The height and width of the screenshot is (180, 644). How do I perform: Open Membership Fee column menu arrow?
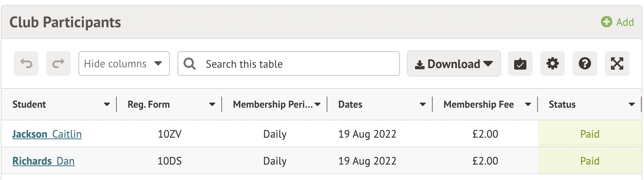coord(528,104)
